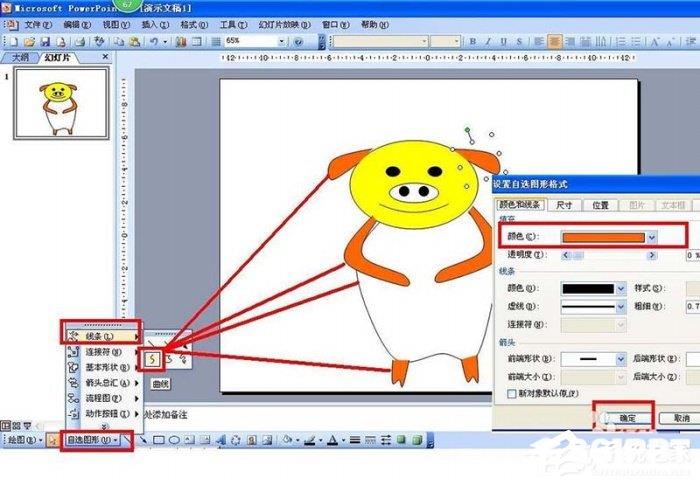The width and height of the screenshot is (700, 485).
Task: Click the Insert WordArt icon
Action: pyautogui.click(x=221, y=440)
